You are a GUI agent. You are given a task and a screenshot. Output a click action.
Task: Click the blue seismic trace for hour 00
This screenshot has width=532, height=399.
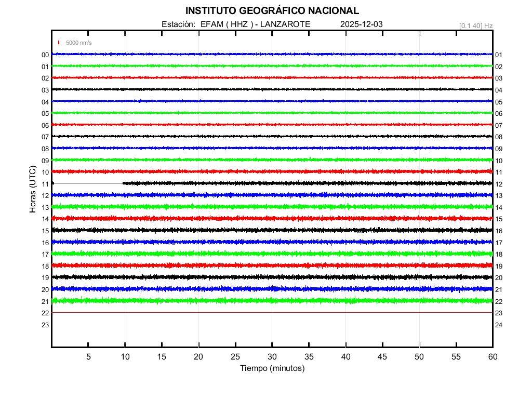coord(272,54)
